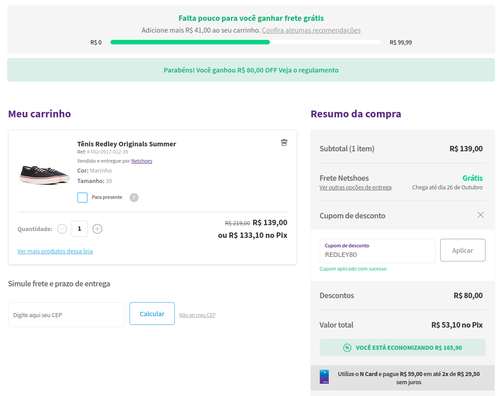
Task: Close the Cupom de desconto section
Action: (x=480, y=215)
